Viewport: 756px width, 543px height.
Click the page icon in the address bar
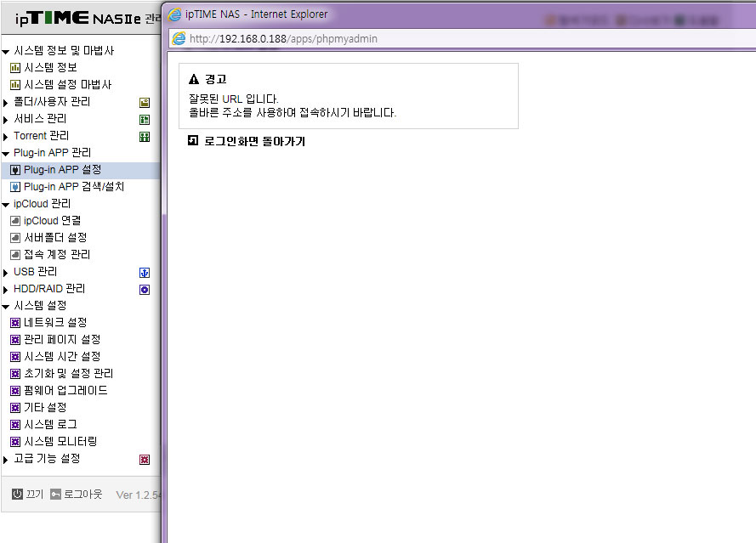tap(179, 38)
